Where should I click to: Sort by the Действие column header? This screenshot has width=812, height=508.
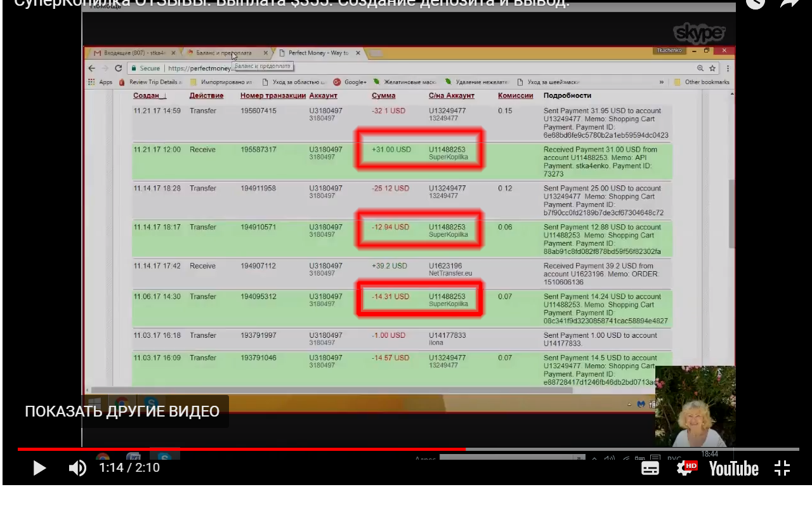click(206, 96)
